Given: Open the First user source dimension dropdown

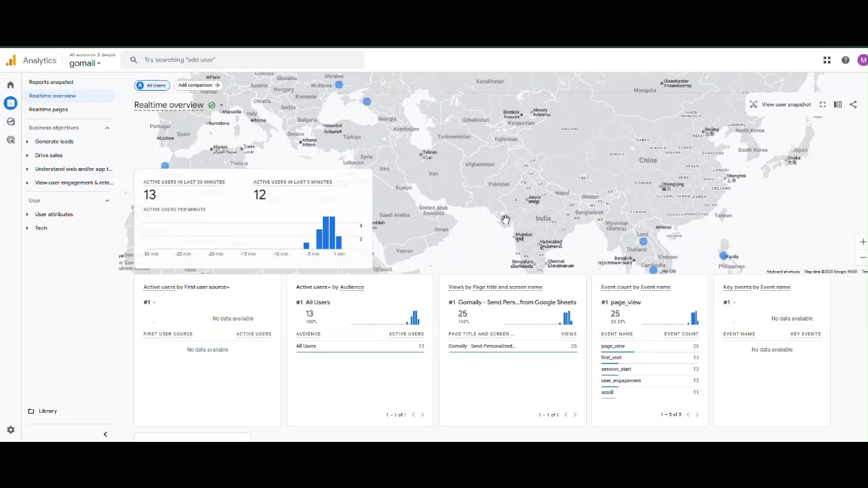Looking at the screenshot, I should (x=207, y=287).
